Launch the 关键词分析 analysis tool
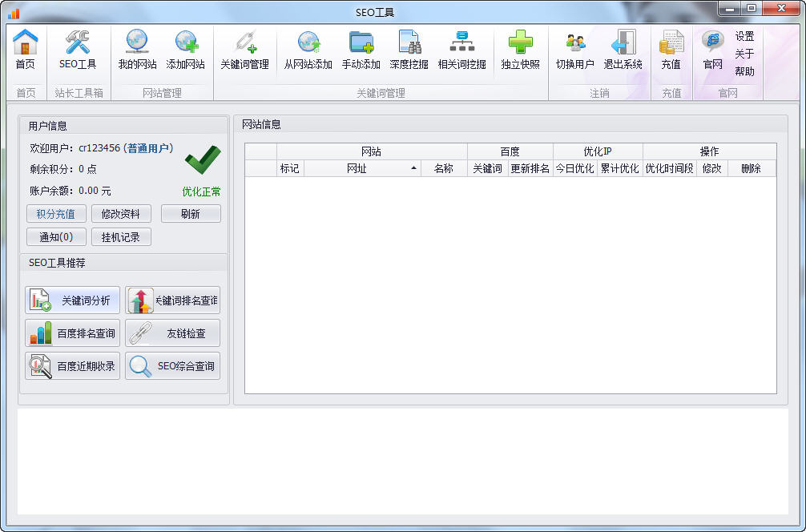The width and height of the screenshot is (806, 532). [71, 300]
